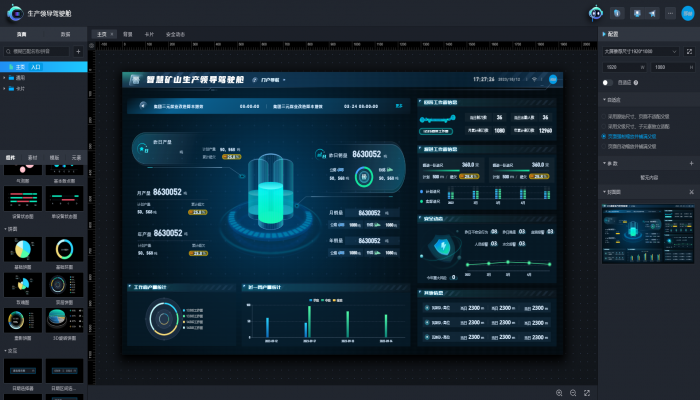Click the add page plus button
The width and height of the screenshot is (700, 400).
[79, 50]
